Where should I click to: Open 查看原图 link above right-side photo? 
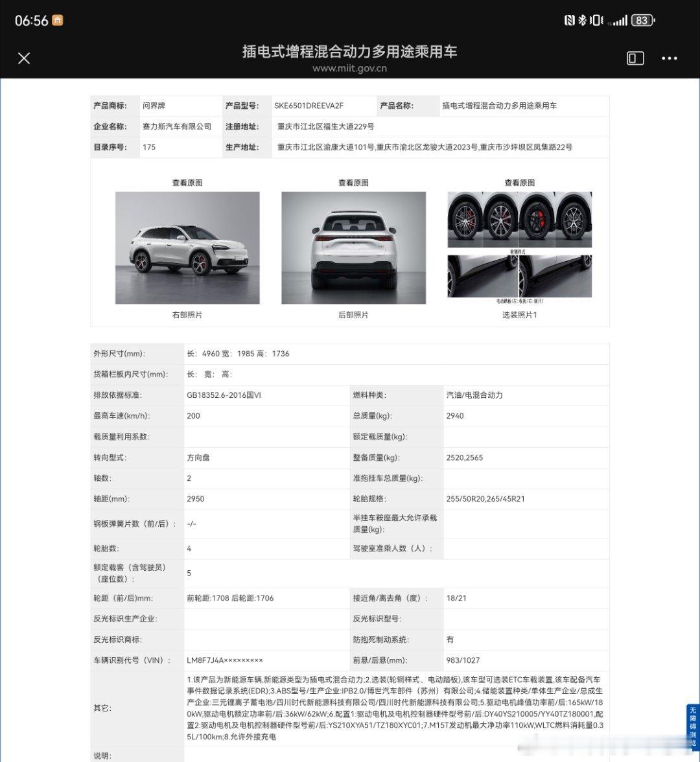point(187,183)
